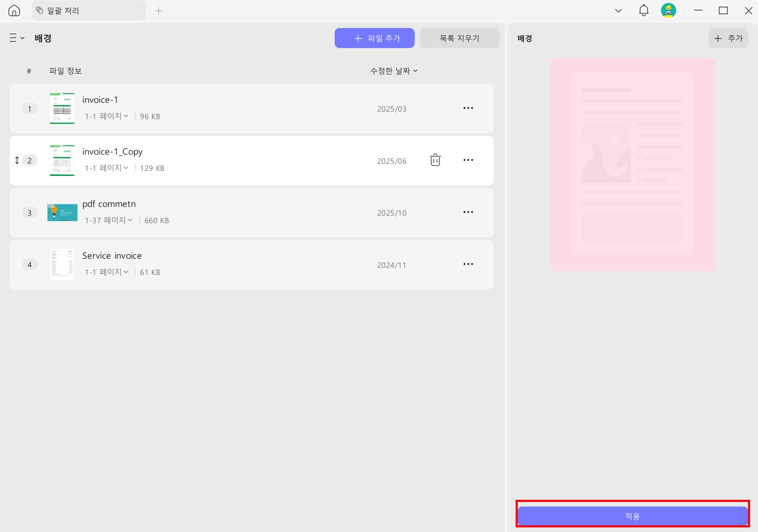This screenshot has height=532, width=758.
Task: Sort by 수정한 날짜 column
Action: pos(394,71)
